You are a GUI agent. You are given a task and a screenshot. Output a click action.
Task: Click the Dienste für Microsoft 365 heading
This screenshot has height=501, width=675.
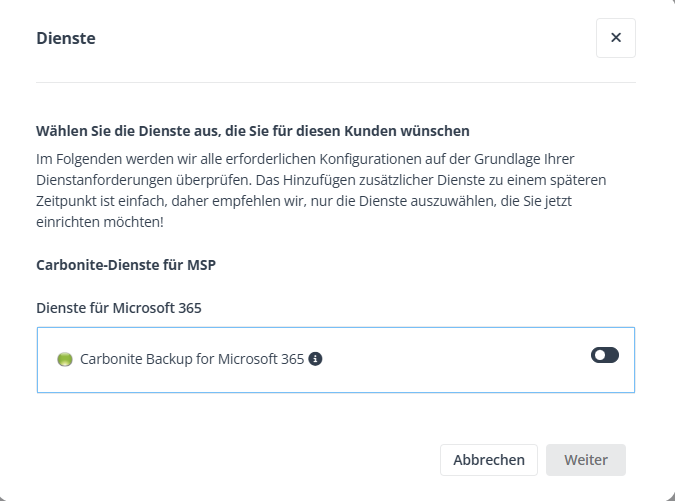[x=119, y=308]
